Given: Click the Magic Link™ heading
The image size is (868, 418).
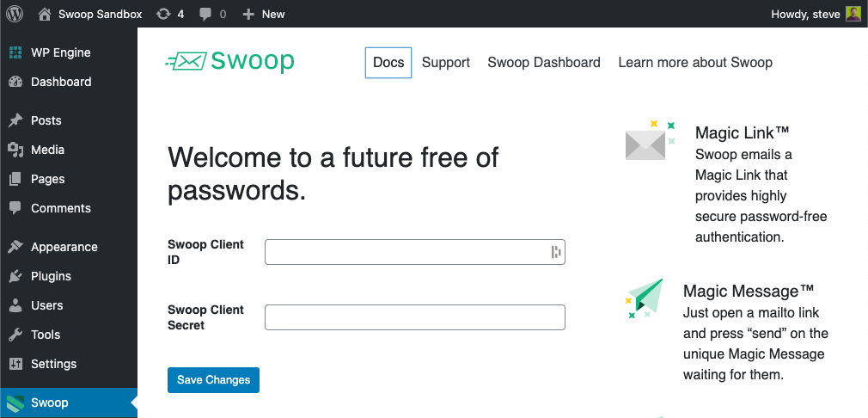Looking at the screenshot, I should click(742, 132).
